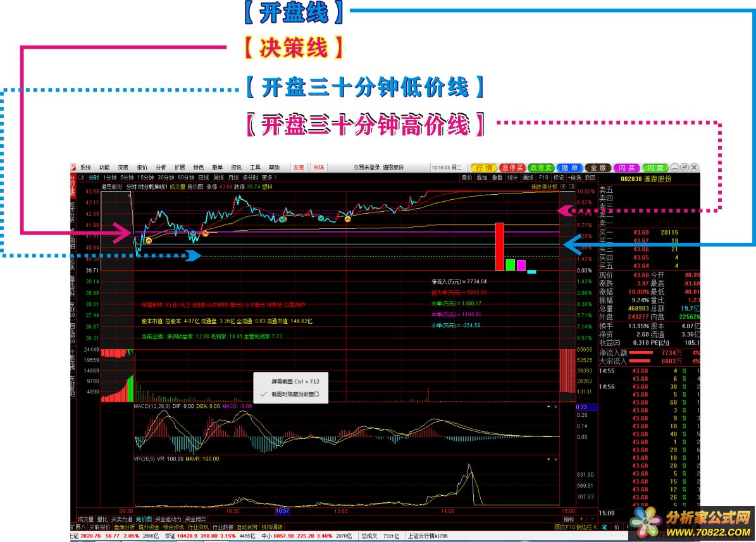Click the 竞价 toolbar item
The image size is (756, 542).
pyautogui.click(x=467, y=178)
